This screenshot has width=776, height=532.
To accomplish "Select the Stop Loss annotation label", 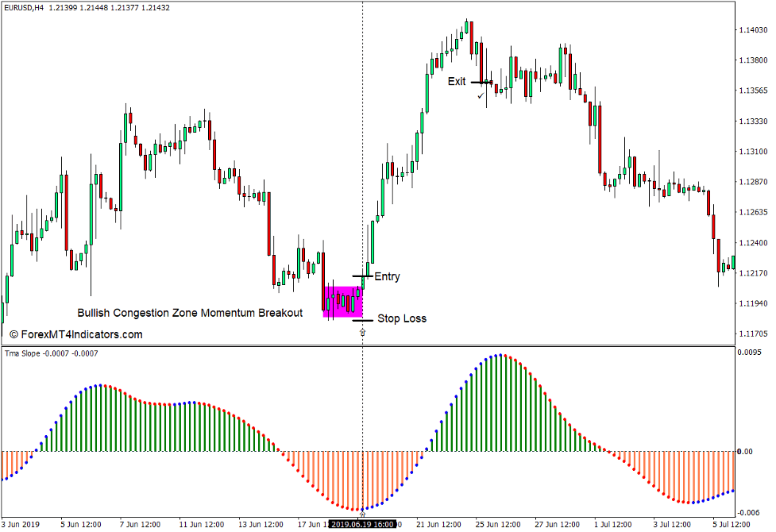I will click(401, 318).
